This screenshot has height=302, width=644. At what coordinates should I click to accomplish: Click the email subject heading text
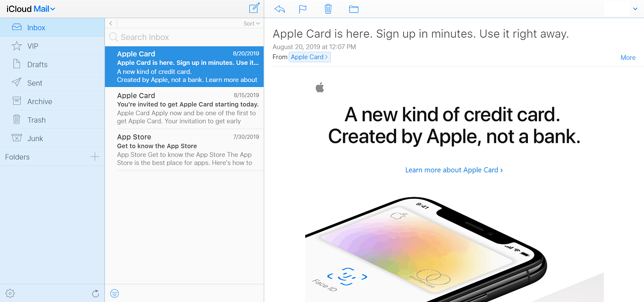(x=421, y=34)
